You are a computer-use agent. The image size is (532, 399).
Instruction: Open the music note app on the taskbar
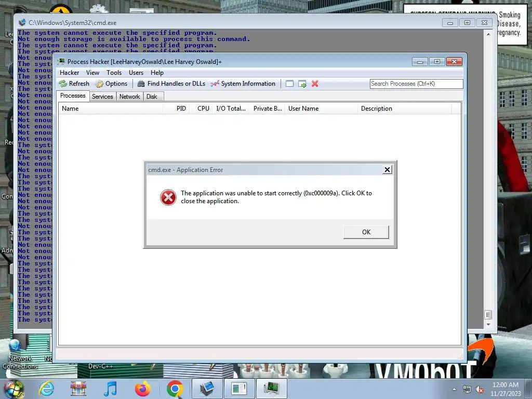click(110, 389)
